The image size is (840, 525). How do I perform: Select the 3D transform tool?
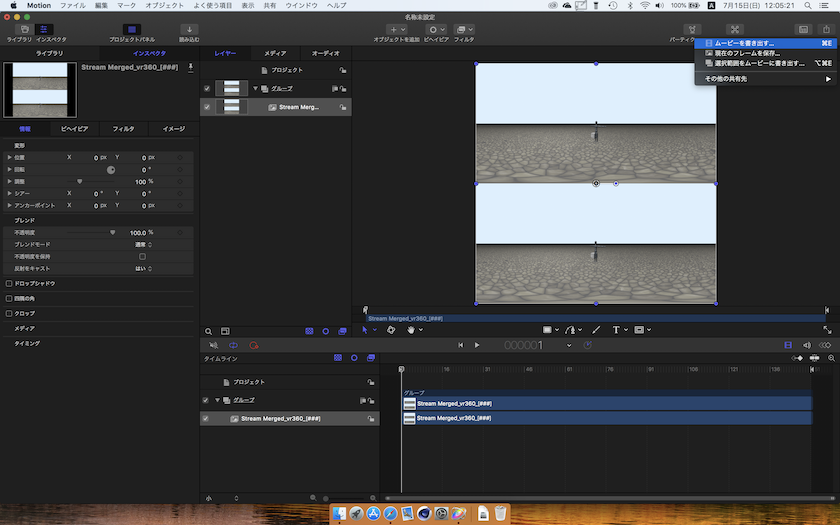click(x=391, y=330)
